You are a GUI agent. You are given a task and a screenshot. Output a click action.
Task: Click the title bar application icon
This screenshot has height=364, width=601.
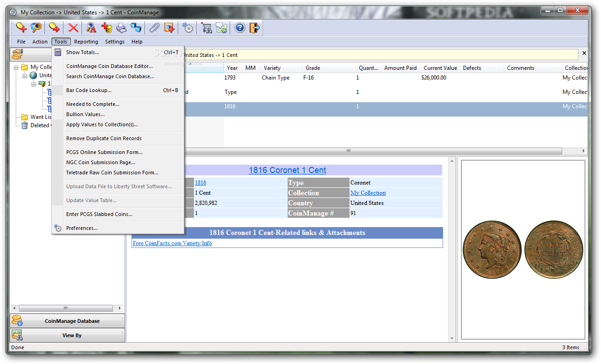pos(13,12)
